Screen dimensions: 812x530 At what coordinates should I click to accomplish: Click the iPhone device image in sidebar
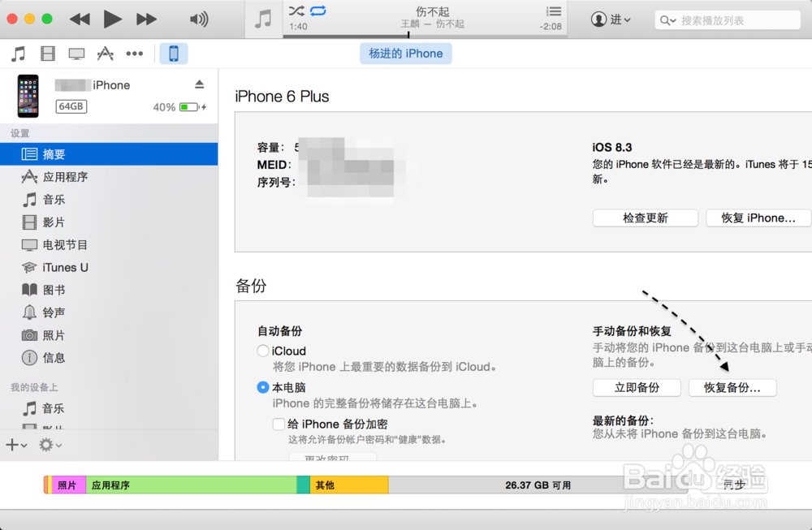pos(28,96)
